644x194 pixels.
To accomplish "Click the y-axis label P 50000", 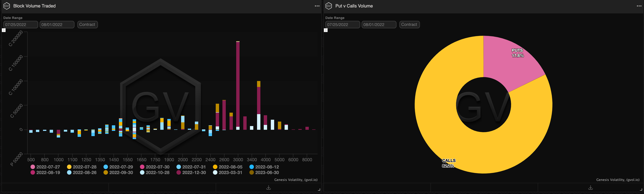I will pos(16,159).
